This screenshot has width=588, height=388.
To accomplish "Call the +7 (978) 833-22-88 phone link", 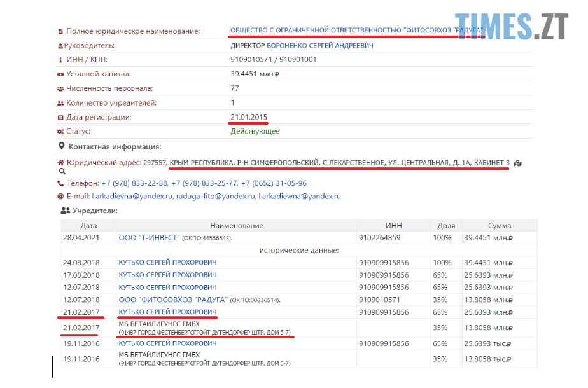I will pos(136,183).
